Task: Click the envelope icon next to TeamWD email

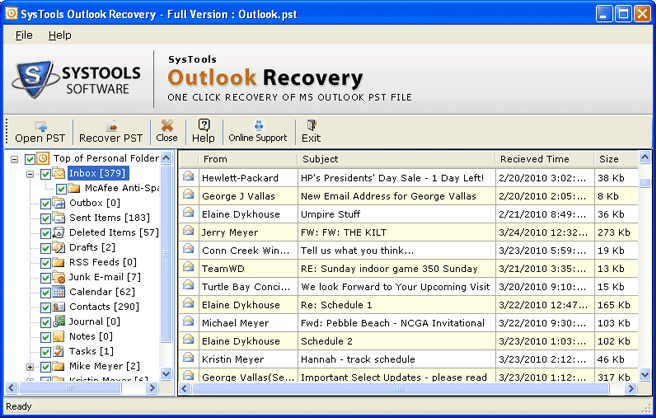Action: pos(187,268)
